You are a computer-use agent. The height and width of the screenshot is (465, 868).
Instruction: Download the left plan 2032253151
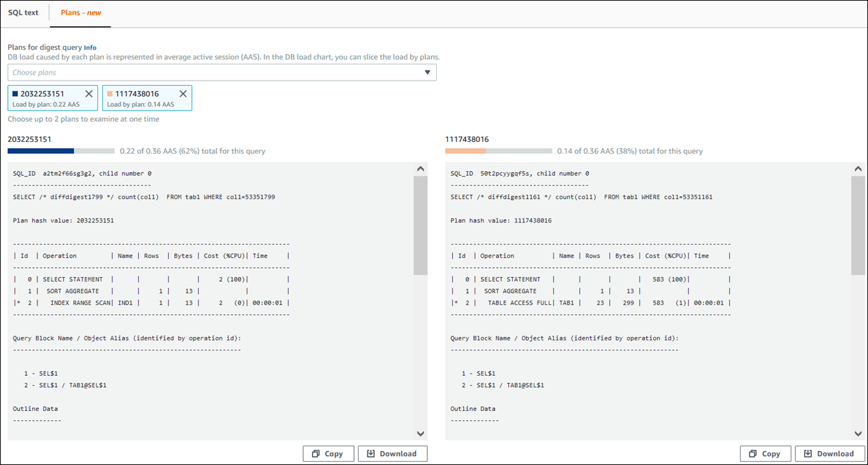point(392,454)
